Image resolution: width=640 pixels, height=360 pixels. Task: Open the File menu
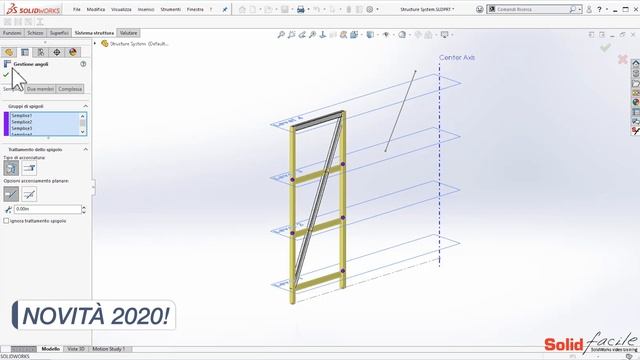pos(77,9)
